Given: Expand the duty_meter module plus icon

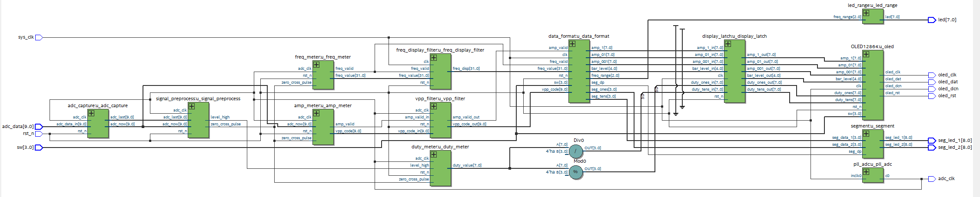Looking at the screenshot, I should 434,154.
